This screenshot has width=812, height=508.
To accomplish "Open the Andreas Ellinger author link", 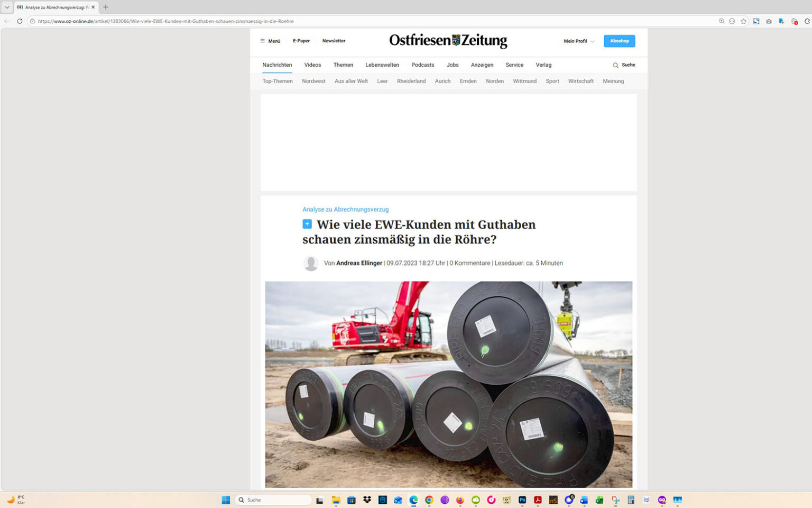I will tap(359, 263).
